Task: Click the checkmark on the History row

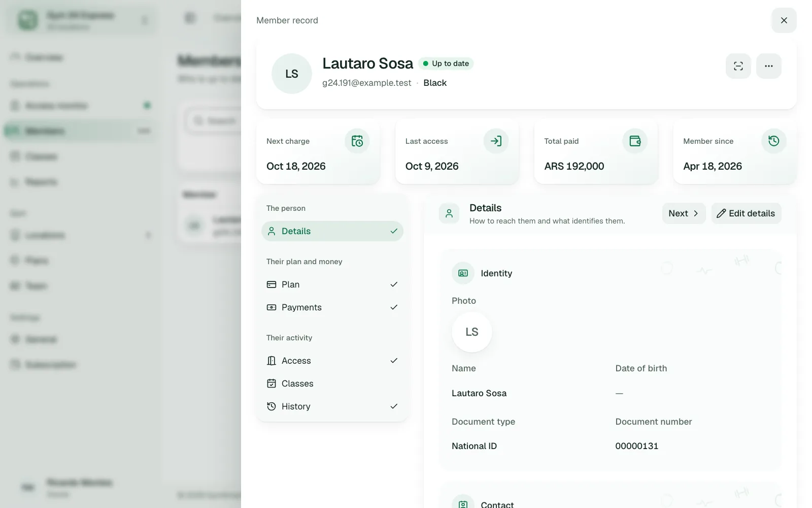Action: pos(394,406)
